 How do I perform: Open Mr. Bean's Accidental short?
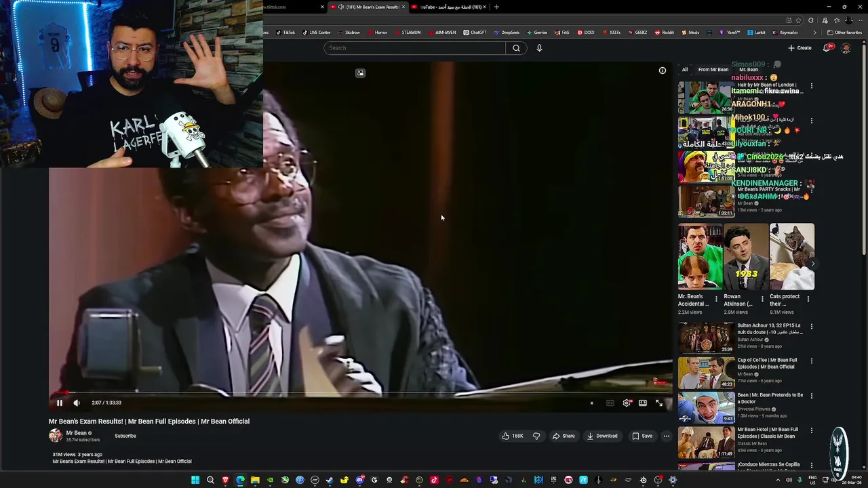[700, 257]
